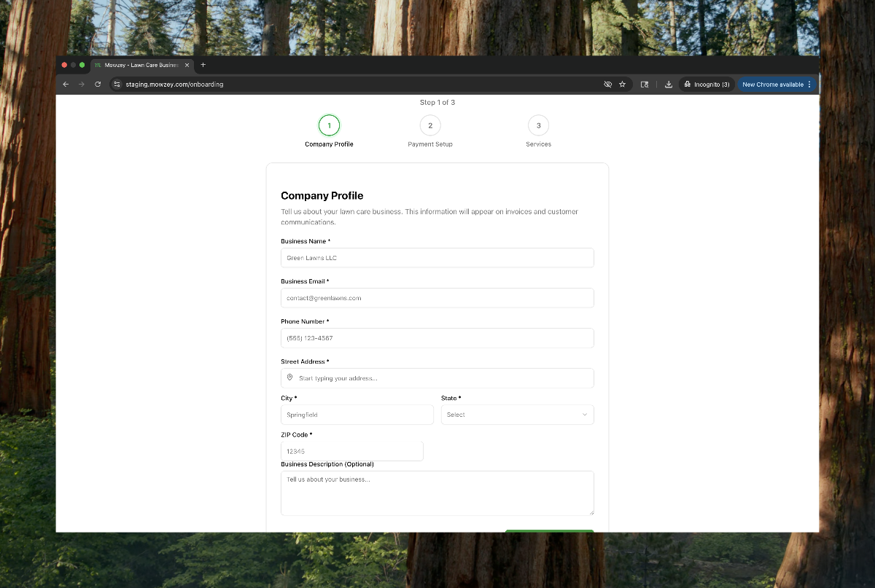Open the side panel icon in toolbar

645,85
